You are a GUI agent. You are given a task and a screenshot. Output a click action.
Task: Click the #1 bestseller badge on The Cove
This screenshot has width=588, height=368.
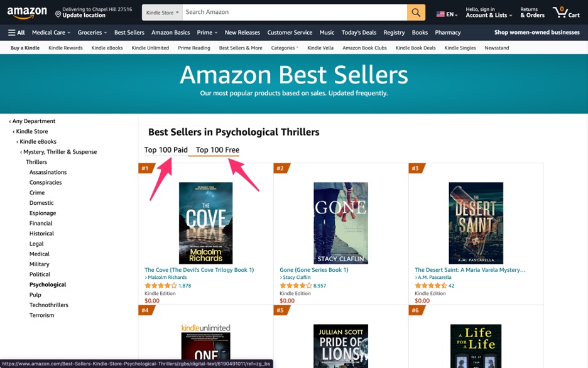(x=146, y=168)
